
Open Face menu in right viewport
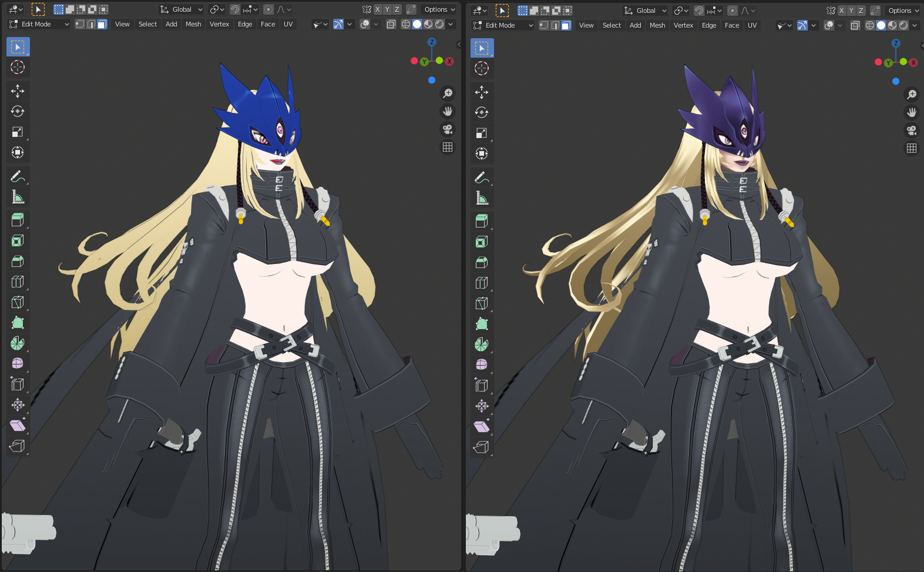click(732, 25)
